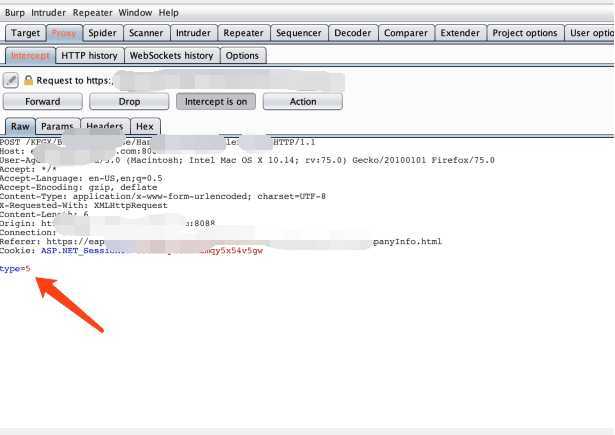Screen dimensions: 615x435
Task: Switch to the Decoder tab
Action: click(x=353, y=33)
